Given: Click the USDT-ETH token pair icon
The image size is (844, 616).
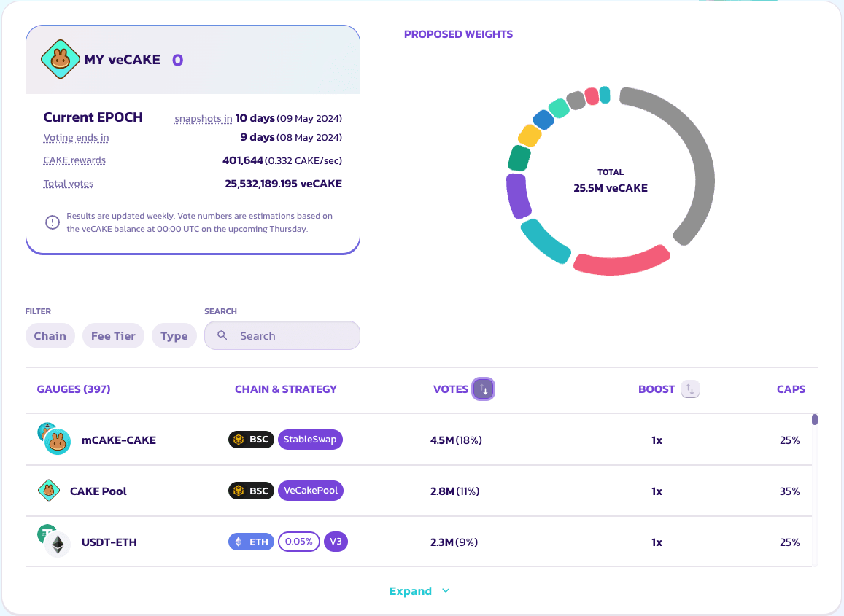Looking at the screenshot, I should tap(53, 542).
